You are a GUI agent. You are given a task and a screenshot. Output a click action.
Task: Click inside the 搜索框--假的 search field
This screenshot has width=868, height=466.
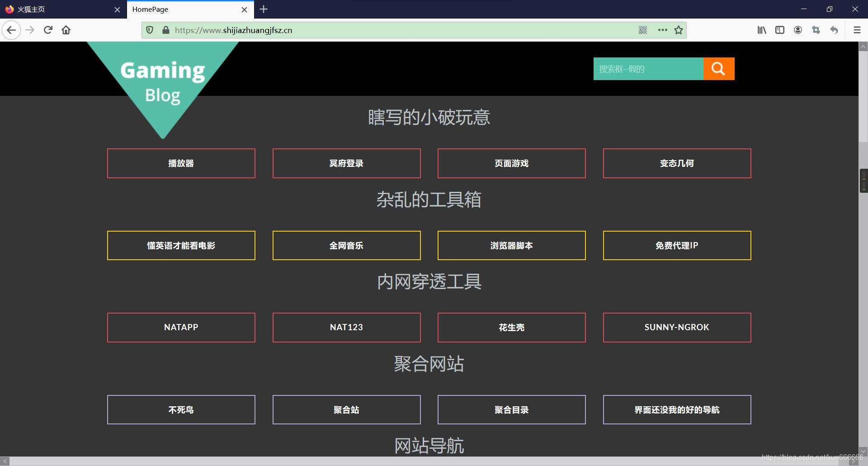646,69
